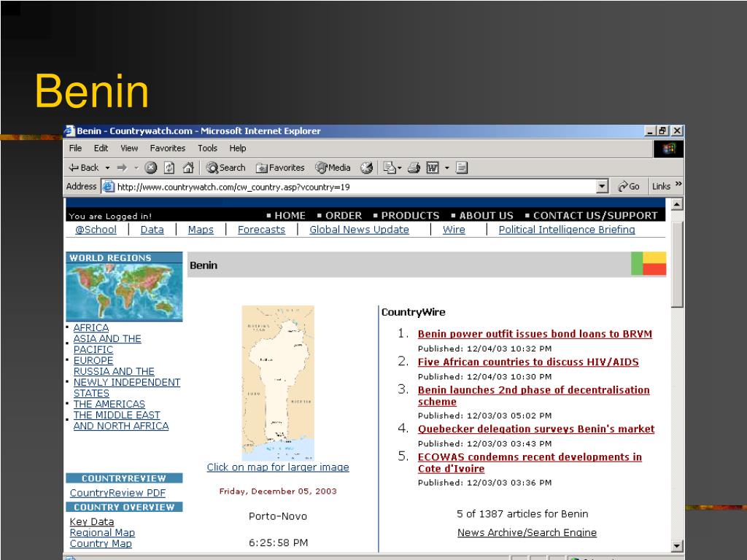Open the Global News Update link
The width and height of the screenshot is (747, 560).
(x=359, y=230)
